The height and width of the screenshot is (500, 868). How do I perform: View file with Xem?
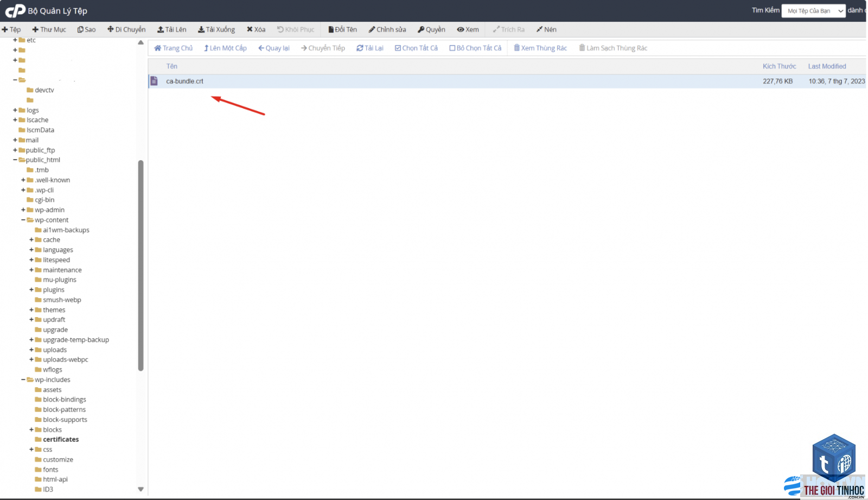(468, 29)
